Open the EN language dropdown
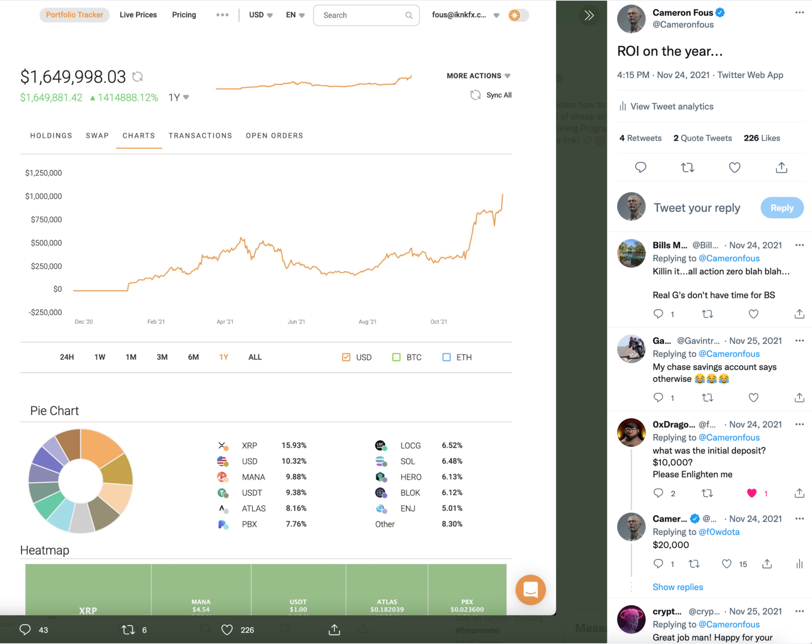The image size is (812, 644). click(x=295, y=15)
